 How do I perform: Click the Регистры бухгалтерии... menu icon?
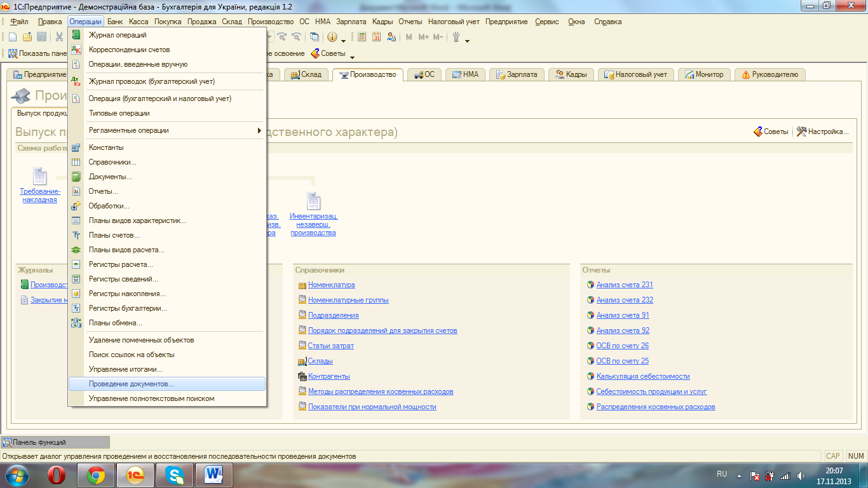tap(76, 308)
